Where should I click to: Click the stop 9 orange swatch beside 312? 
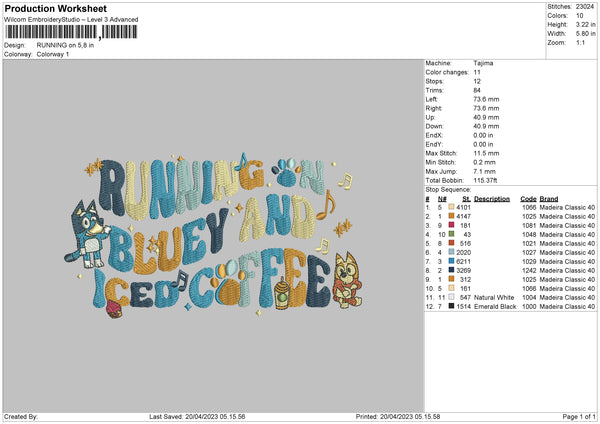(451, 279)
